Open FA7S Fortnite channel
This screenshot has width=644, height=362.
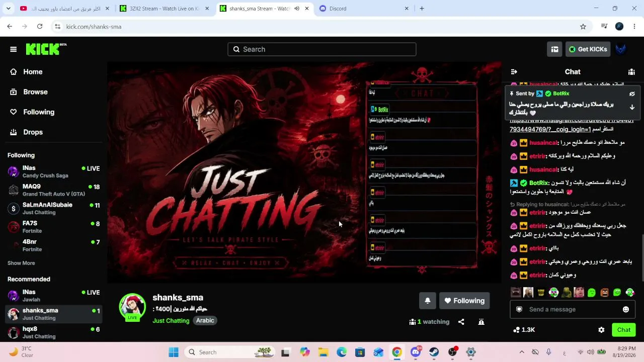(x=53, y=227)
